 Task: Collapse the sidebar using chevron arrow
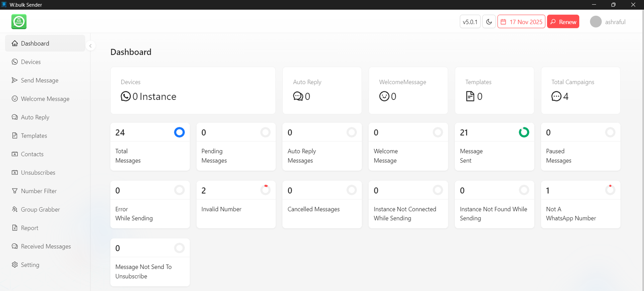tap(91, 46)
